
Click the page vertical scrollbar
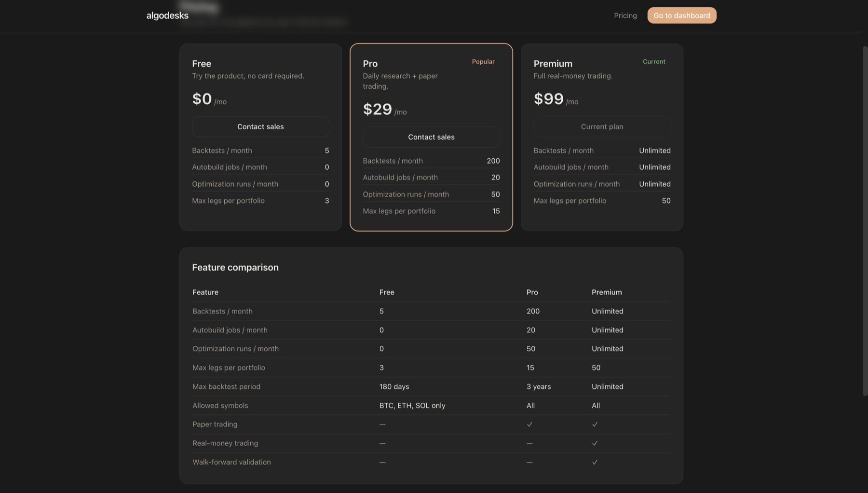[865, 221]
